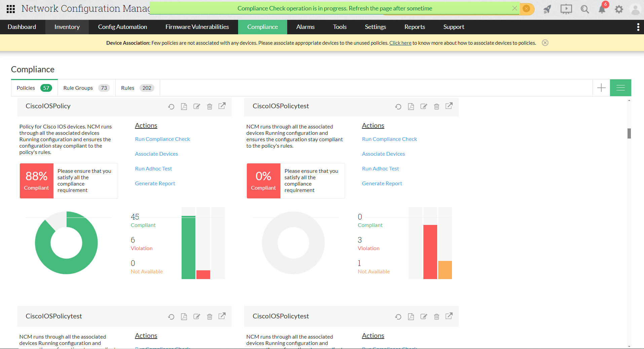Dismiss the Device Association warning banner
The width and height of the screenshot is (644, 349).
[x=545, y=43]
